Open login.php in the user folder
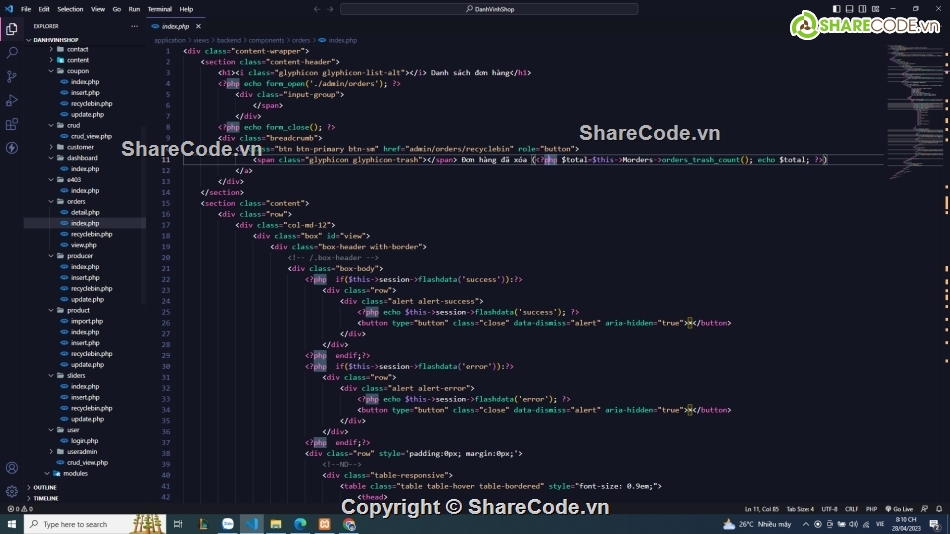 84,441
